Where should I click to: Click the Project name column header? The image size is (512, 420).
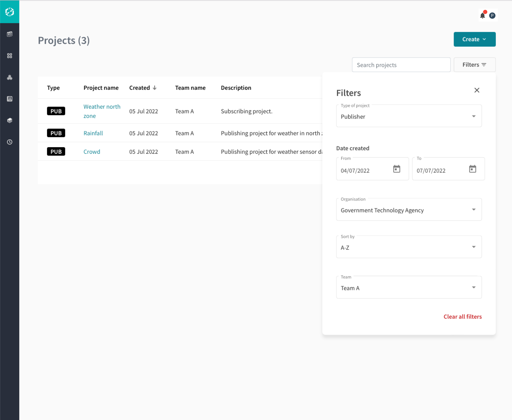point(101,88)
